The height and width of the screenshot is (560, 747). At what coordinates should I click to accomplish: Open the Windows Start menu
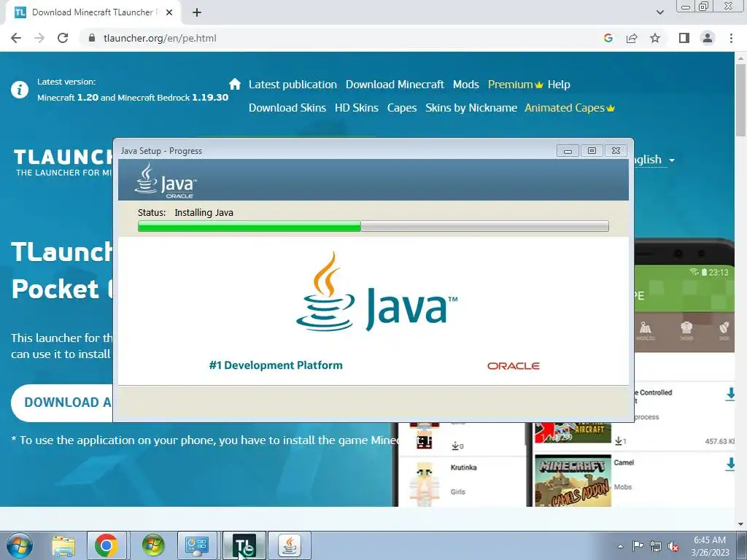[x=19, y=545]
